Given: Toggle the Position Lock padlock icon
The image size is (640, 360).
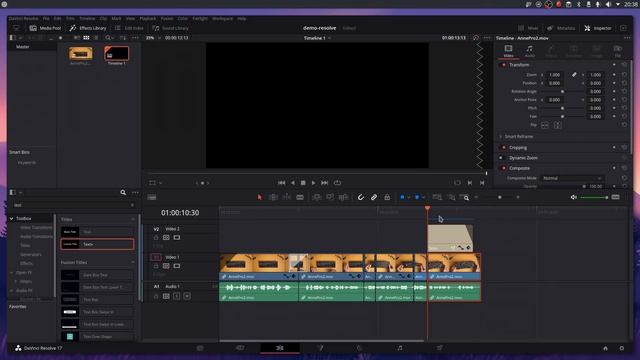Looking at the screenshot, I should click(x=387, y=197).
